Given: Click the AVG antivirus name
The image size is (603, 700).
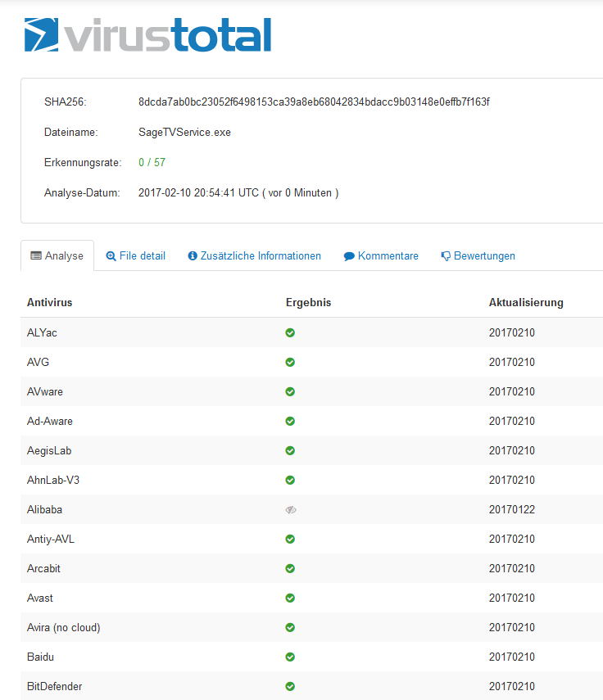Looking at the screenshot, I should [x=38, y=362].
